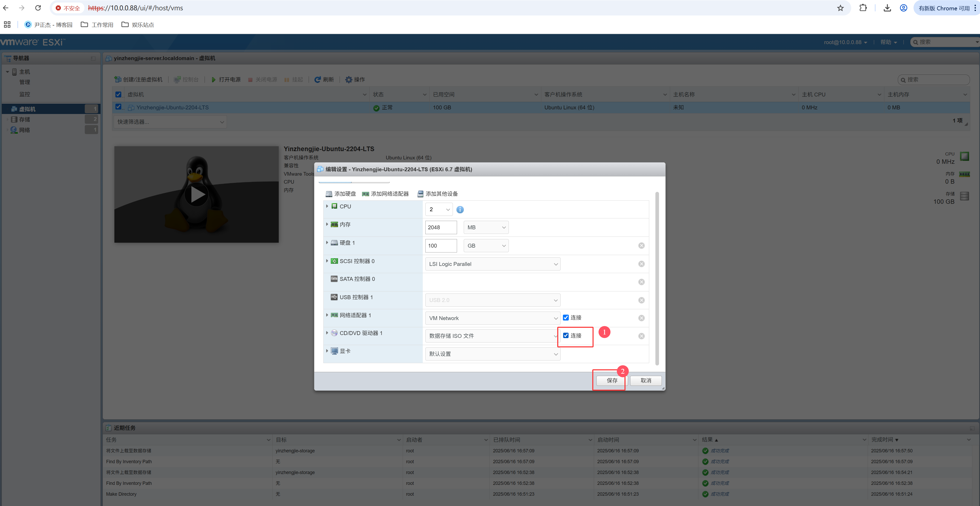Remove CD/DVD drive 1 via its X icon
This screenshot has height=506, width=980.
641,336
